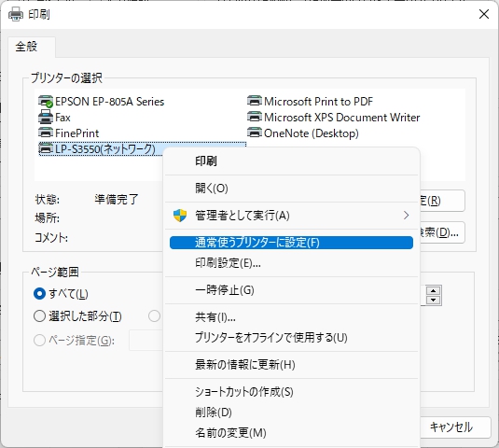499x448 pixels.
Task: Choose 開く(O) in the context menu
Action: pos(291,189)
